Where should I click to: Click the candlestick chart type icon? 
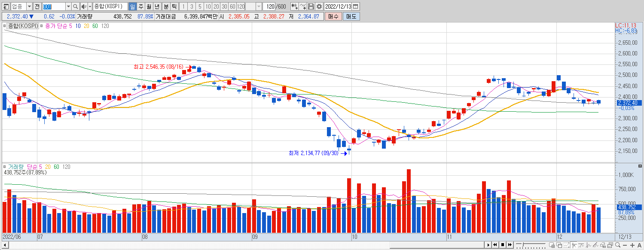(294, 6)
